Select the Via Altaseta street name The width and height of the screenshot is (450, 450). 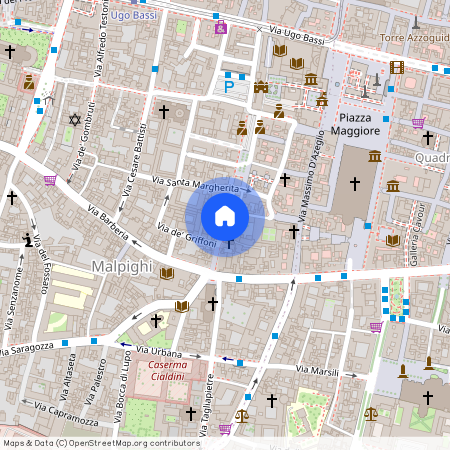pos(68,377)
